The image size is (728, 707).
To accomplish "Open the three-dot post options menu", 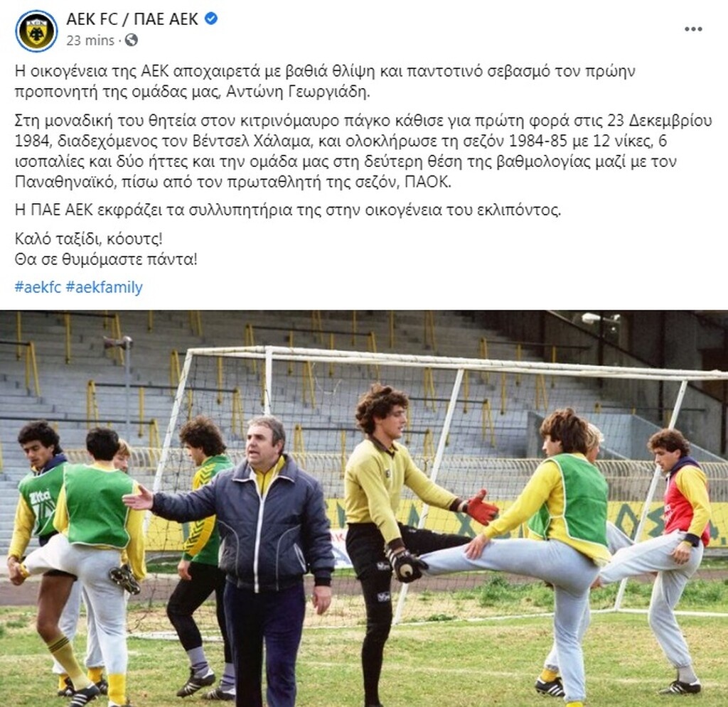I will click(x=693, y=29).
